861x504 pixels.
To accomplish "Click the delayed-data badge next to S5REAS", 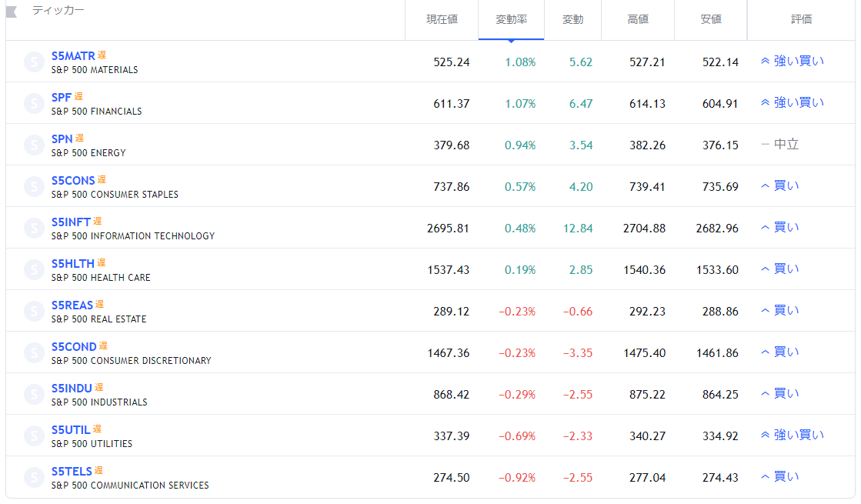I will pyautogui.click(x=99, y=304).
